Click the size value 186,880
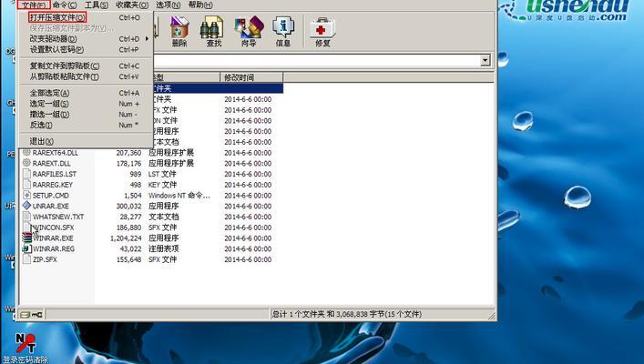Image resolution: width=644 pixels, height=364 pixels. coord(128,227)
